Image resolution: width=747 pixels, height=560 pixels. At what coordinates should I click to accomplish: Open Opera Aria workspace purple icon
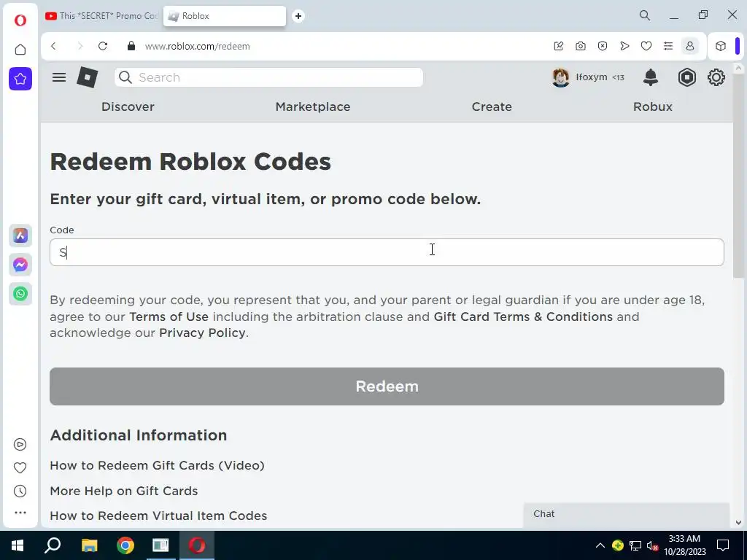pyautogui.click(x=20, y=79)
